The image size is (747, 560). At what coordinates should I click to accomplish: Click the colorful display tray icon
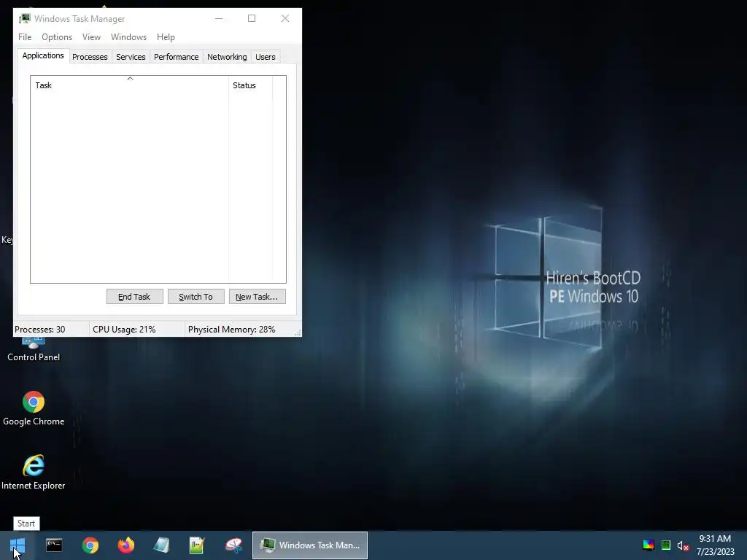tap(649, 545)
